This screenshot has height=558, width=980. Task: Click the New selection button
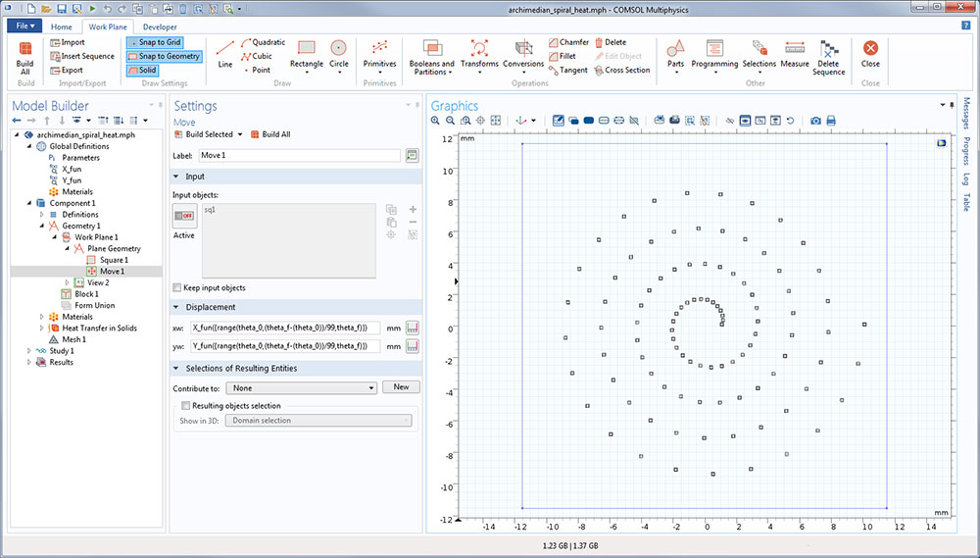click(x=401, y=387)
